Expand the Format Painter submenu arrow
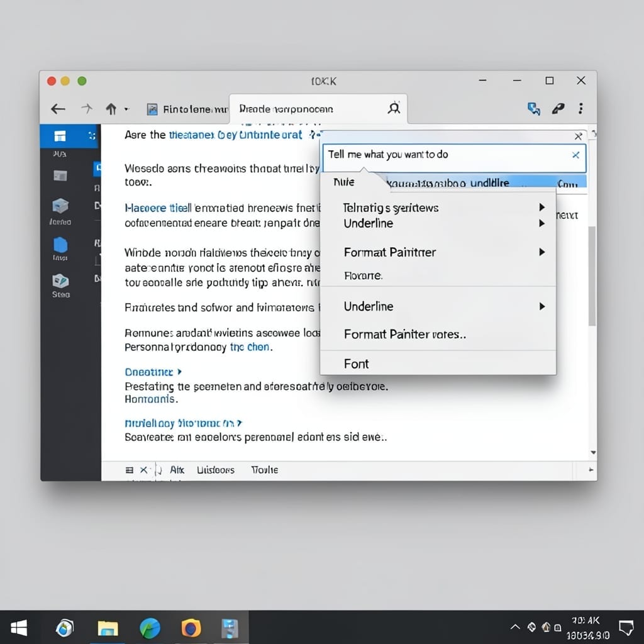The width and height of the screenshot is (644, 644). point(541,252)
